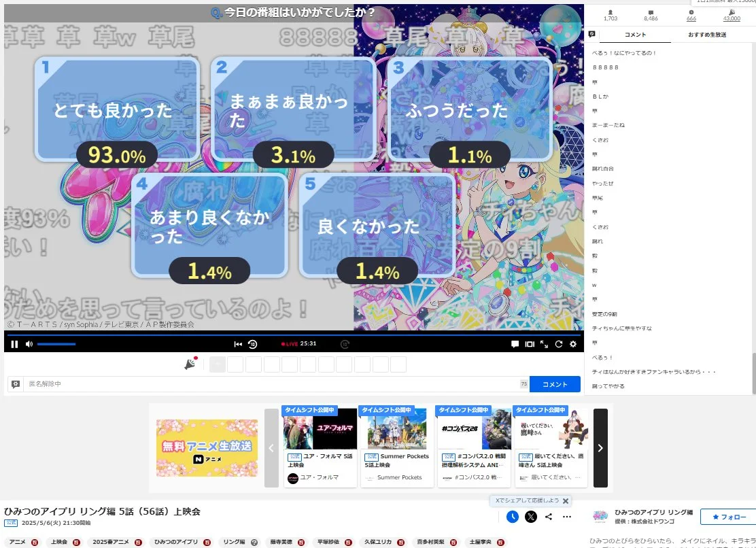Open the three-dot more menu
The height and width of the screenshot is (548, 756).
point(567,517)
